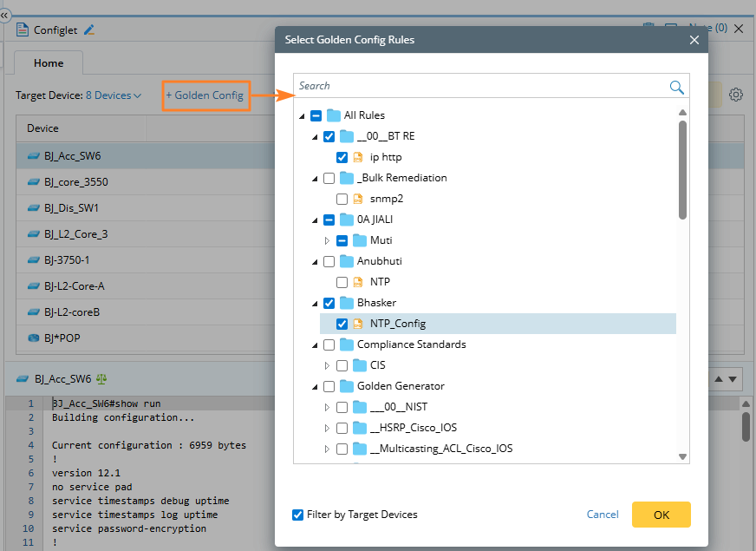Check the snmp2 rule checkbox
Viewport: 756px width, 551px height.
[342, 199]
